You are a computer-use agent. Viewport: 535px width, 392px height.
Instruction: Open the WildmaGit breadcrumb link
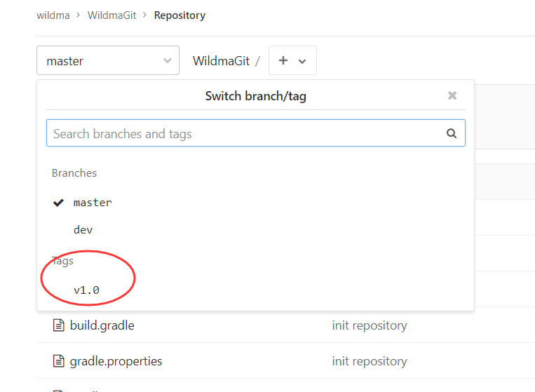111,15
